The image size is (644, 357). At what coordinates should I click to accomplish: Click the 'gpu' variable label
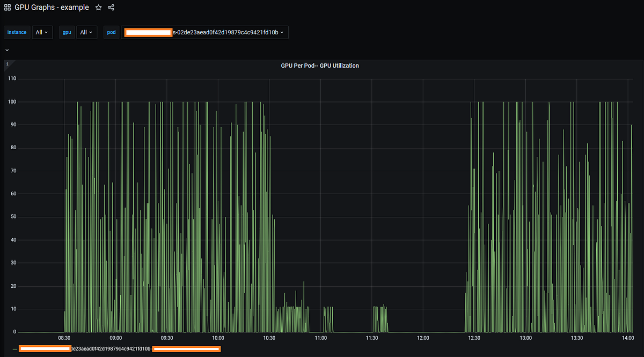pos(67,32)
